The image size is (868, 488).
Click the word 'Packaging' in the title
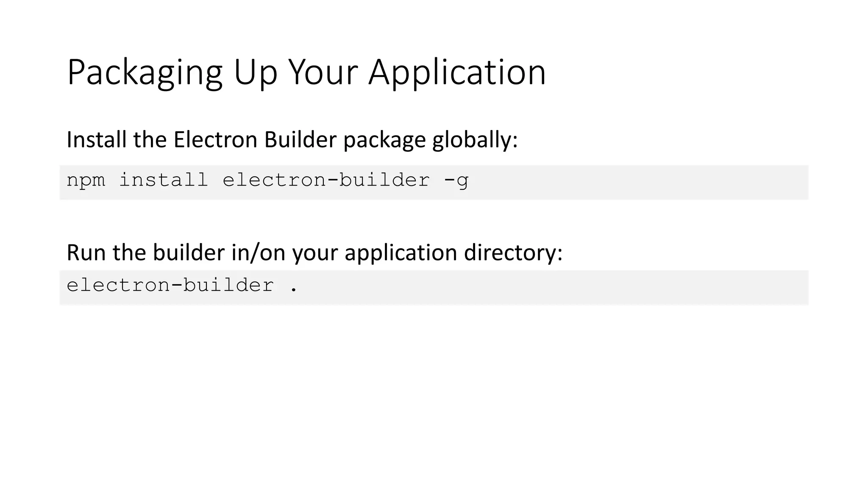coord(145,72)
